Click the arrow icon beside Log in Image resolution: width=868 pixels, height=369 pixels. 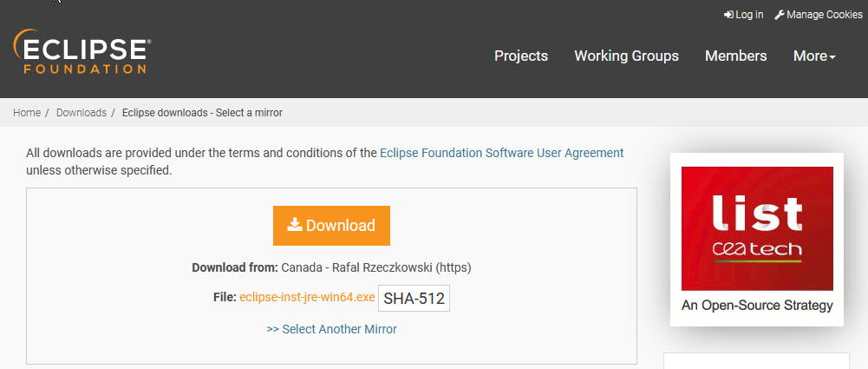(x=728, y=15)
